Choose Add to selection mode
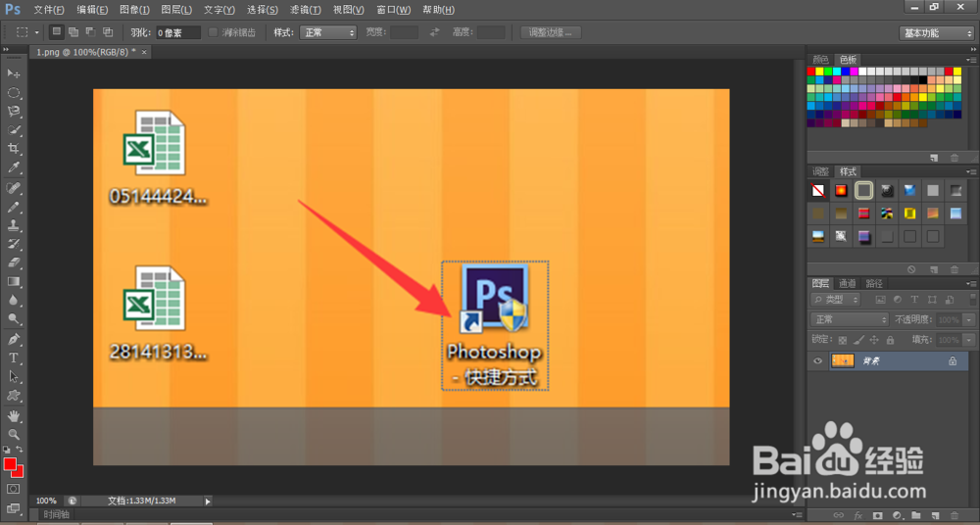 (x=73, y=32)
